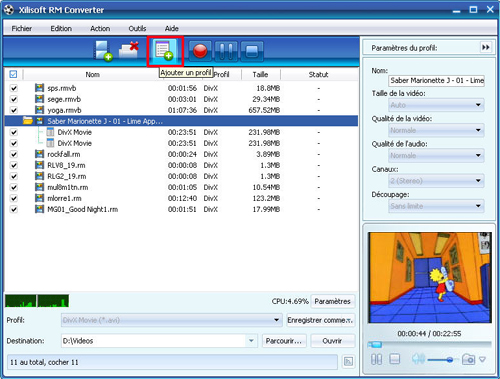
Task: Take a snapshot with the camera icon
Action: point(468,359)
